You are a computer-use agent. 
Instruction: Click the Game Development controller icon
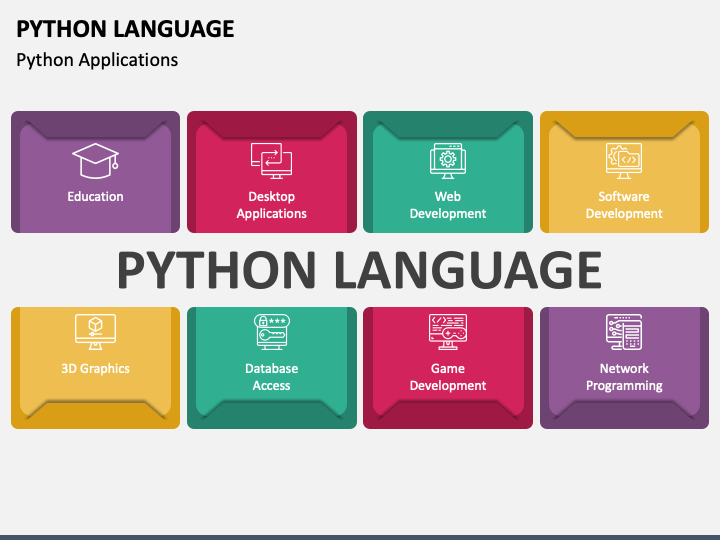[x=448, y=332]
